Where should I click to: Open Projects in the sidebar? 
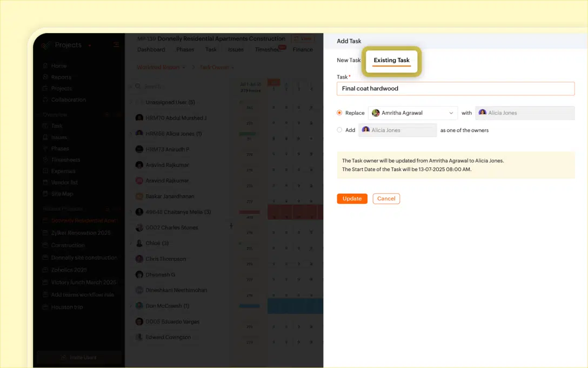[62, 88]
